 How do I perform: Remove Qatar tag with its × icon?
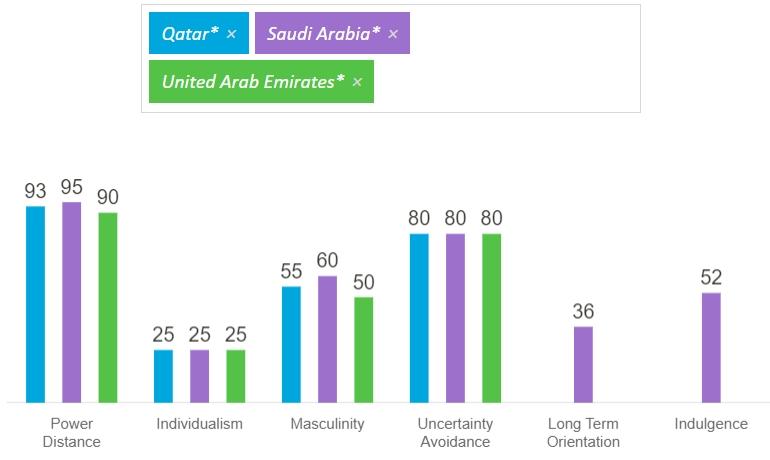click(231, 34)
